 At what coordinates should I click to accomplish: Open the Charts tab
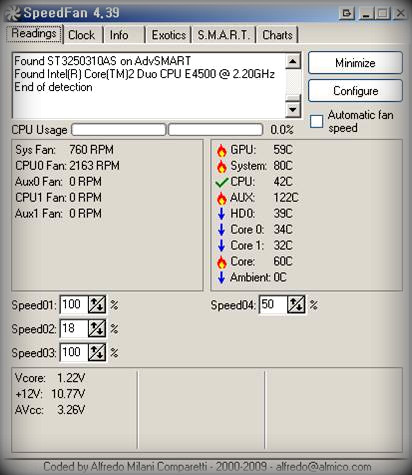tap(277, 35)
